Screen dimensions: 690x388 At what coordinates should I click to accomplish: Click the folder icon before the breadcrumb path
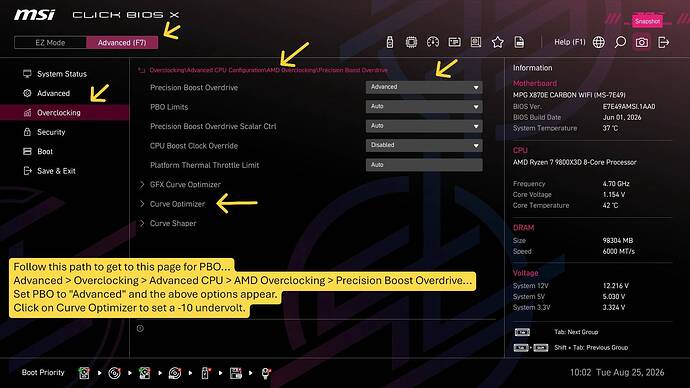pyautogui.click(x=142, y=70)
